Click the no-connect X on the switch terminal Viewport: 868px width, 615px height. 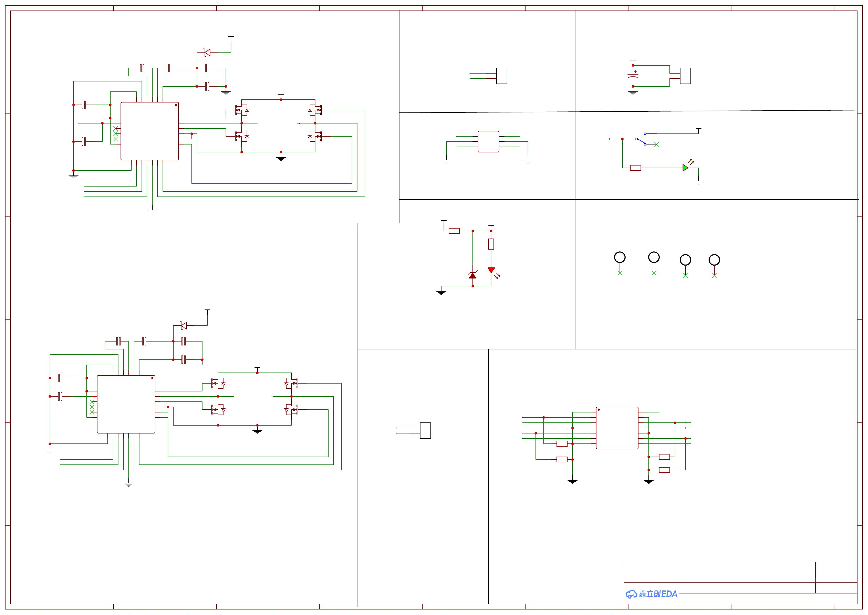point(657,144)
